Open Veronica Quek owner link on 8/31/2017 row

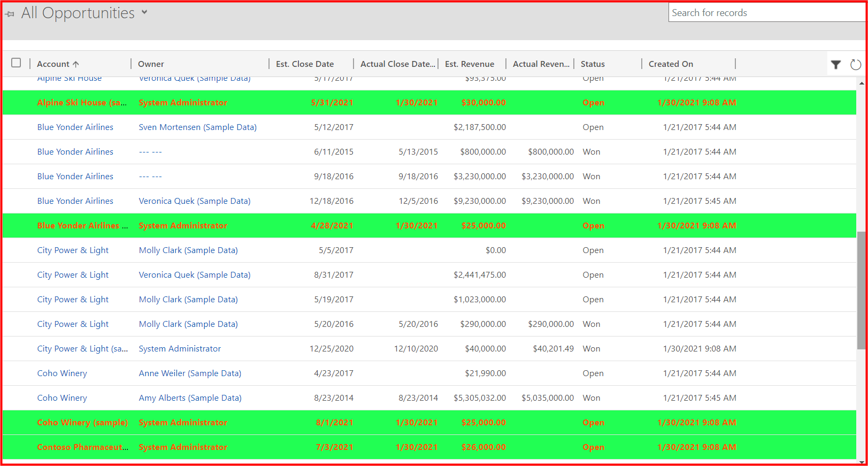tap(195, 274)
